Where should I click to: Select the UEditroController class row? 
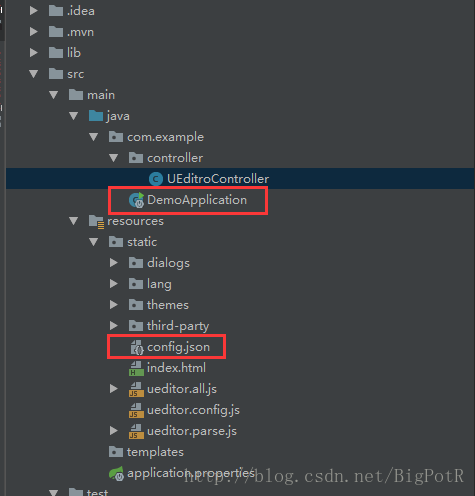point(240,179)
